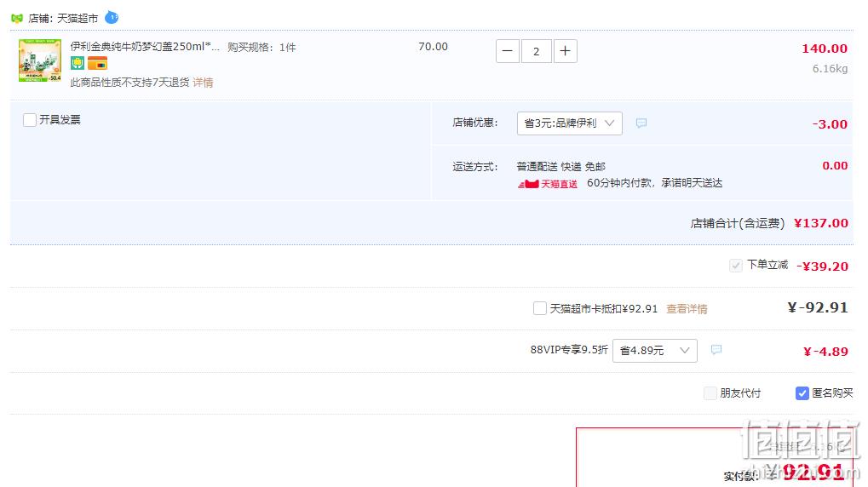This screenshot has width=868, height=487.
Task: Click the green guarantee badge icon
Action: coord(78,64)
